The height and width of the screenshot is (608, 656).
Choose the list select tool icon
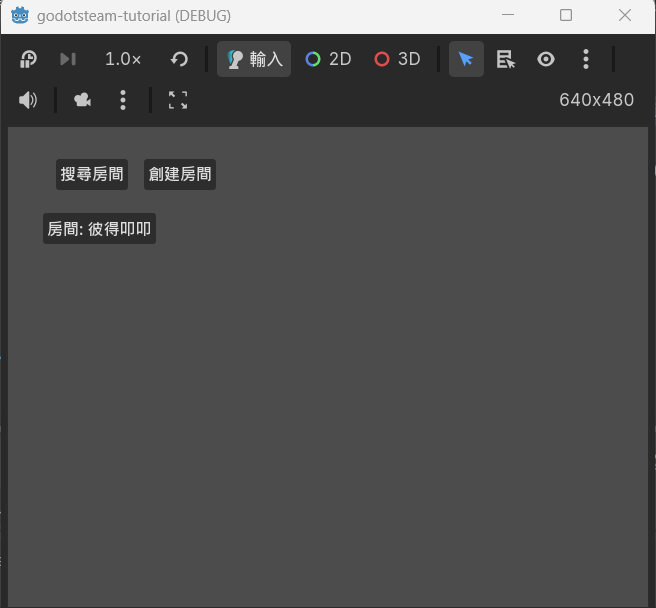pyautogui.click(x=506, y=59)
